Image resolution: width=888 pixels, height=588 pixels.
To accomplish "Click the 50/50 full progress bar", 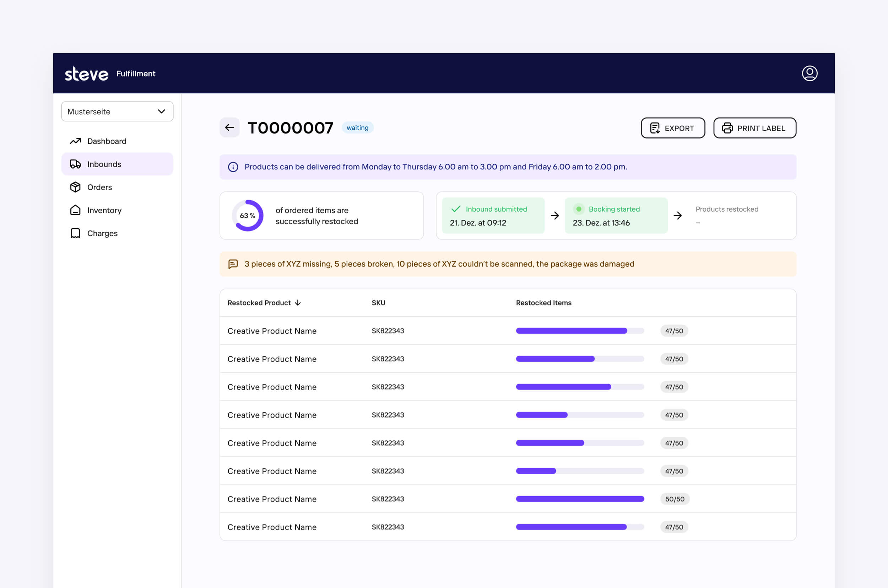I will (x=580, y=499).
